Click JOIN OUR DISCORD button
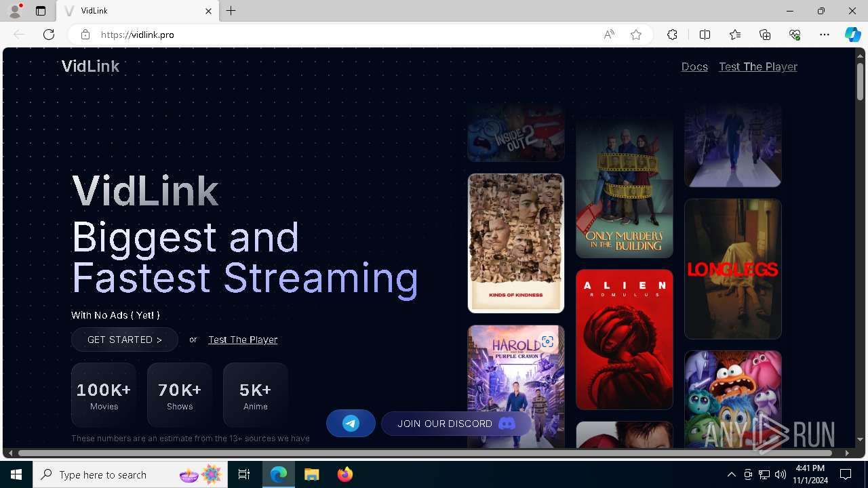 point(456,424)
